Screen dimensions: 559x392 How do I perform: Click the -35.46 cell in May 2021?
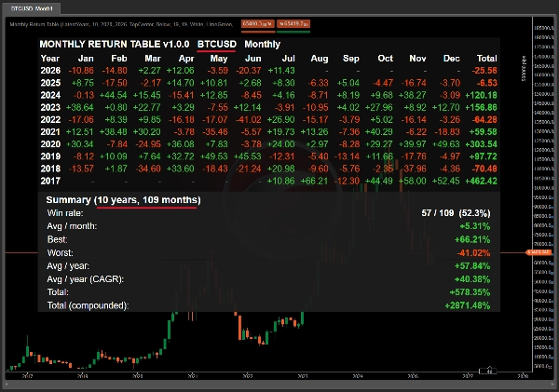tap(215, 132)
